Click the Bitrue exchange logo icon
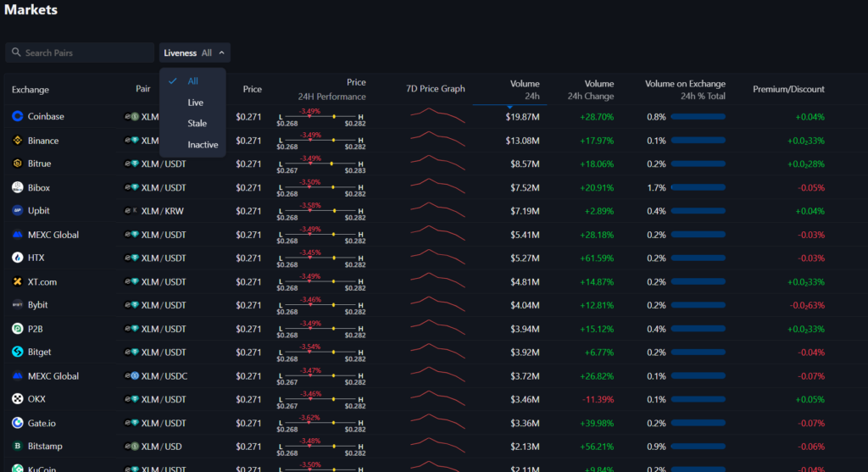 coord(18,164)
